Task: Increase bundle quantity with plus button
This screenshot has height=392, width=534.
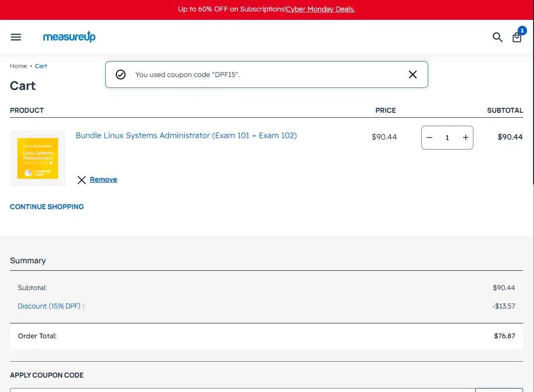Action: [x=465, y=138]
